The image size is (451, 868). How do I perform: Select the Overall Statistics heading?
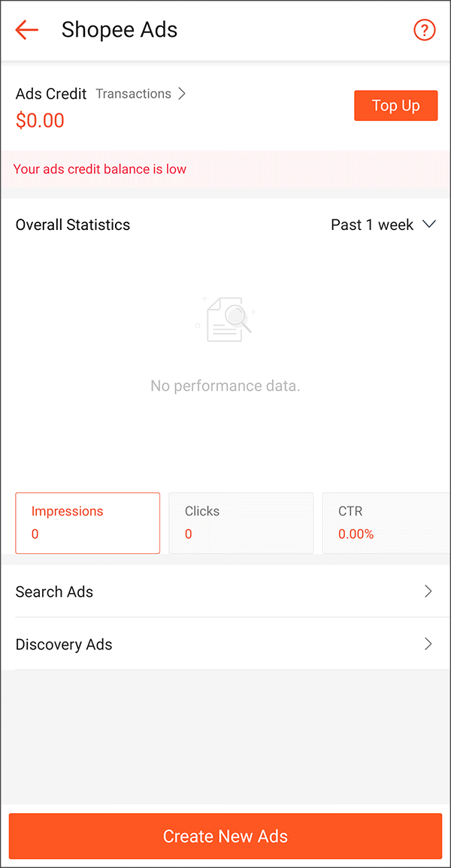[73, 224]
